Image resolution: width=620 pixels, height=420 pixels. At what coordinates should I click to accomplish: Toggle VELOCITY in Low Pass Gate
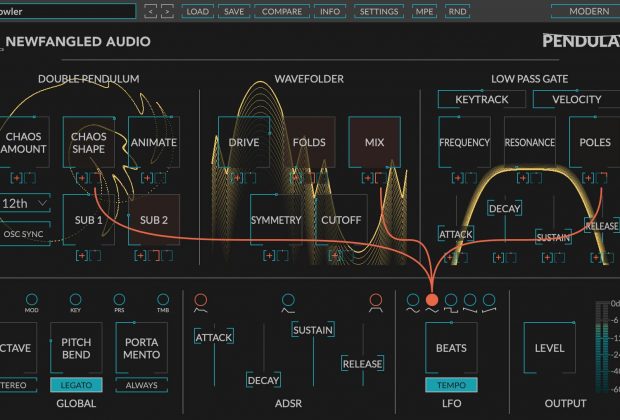pos(576,99)
